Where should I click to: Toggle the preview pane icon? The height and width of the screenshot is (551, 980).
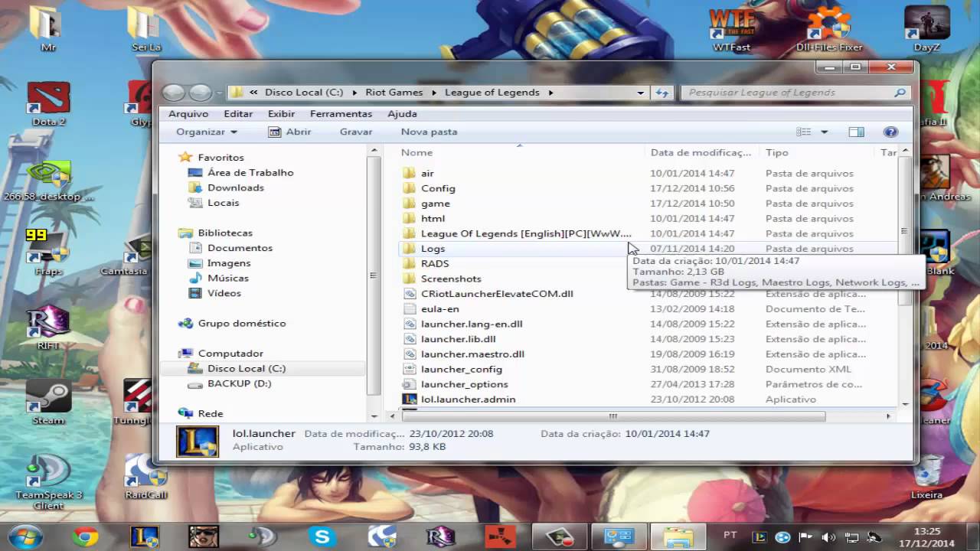point(856,132)
